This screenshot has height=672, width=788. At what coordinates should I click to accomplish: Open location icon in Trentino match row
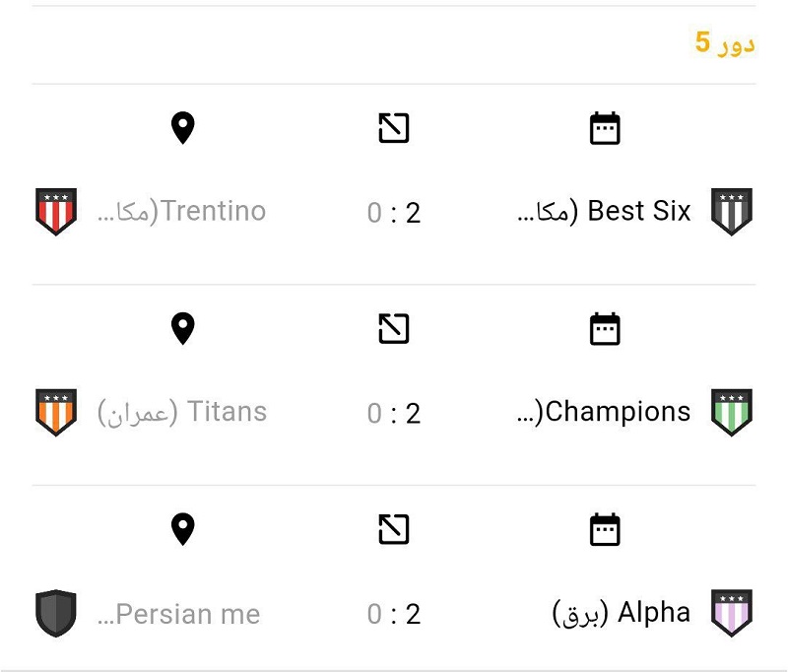point(182,128)
